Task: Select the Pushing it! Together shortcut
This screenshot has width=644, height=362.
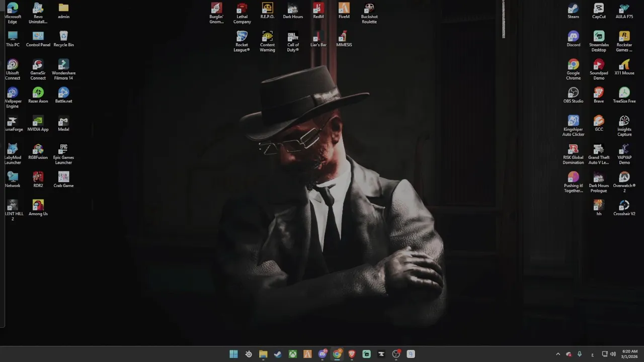Action: [573, 183]
